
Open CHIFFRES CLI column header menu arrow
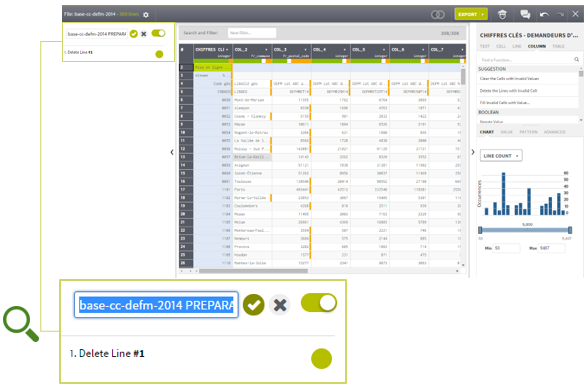tap(227, 49)
